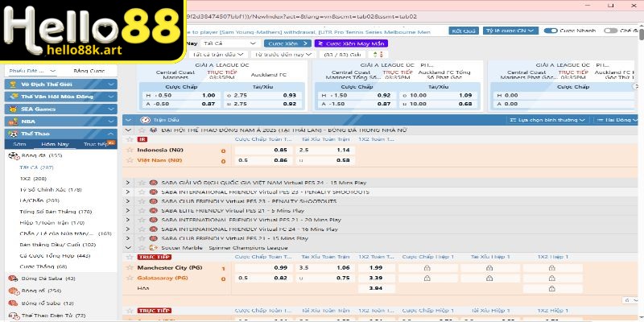Expand the SABA ELITE FRIENDLY Virtual PES 21 row
The image size is (644, 322).
[128, 211]
